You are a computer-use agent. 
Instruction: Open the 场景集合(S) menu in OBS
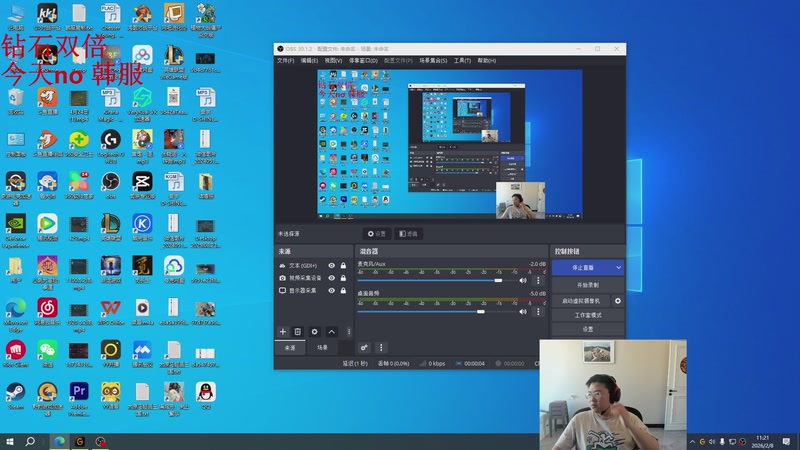coord(433,60)
